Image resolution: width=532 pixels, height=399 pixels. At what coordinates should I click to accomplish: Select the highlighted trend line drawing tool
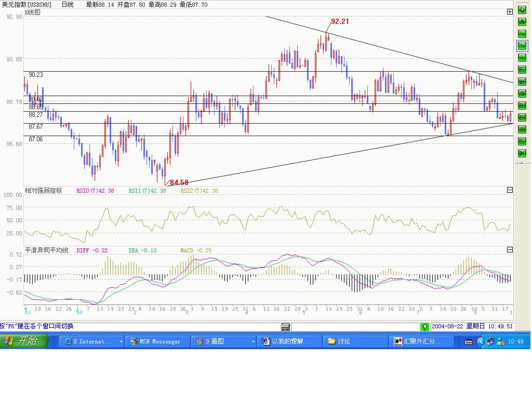[x=522, y=46]
